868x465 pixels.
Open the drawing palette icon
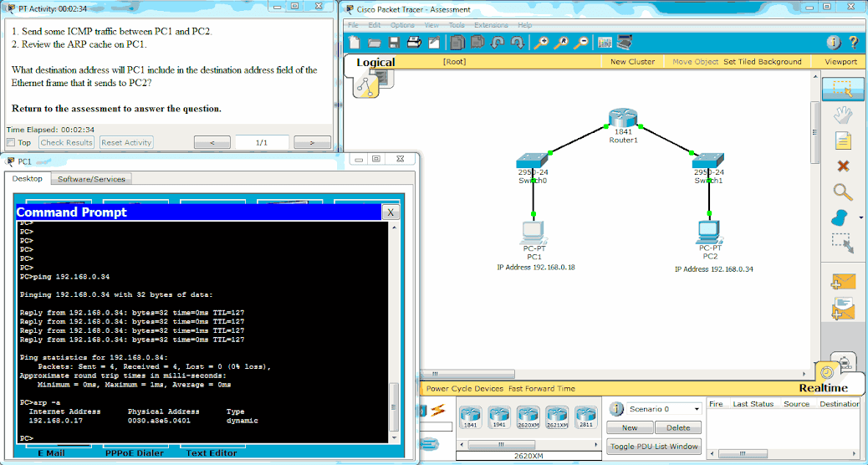[605, 43]
